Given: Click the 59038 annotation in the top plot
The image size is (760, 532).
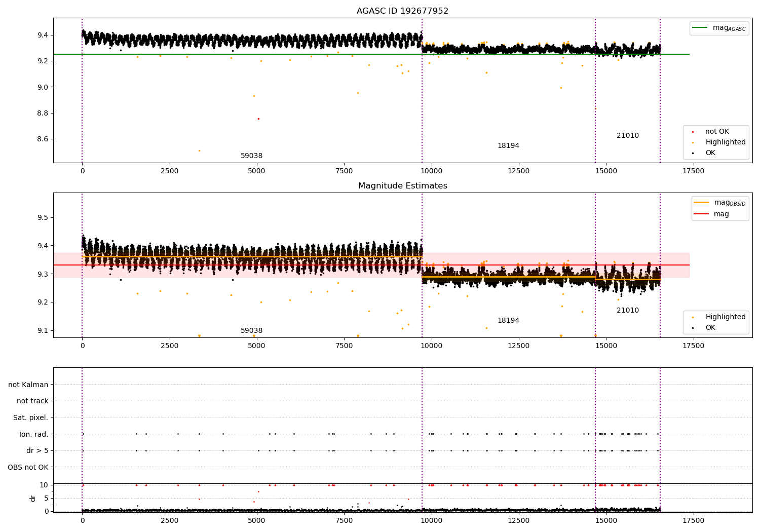Looking at the screenshot, I should click(x=251, y=156).
